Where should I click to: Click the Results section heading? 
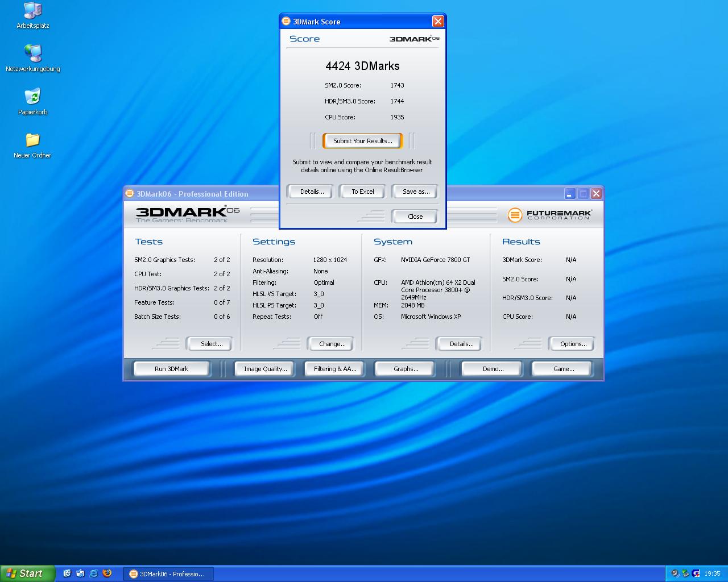click(x=521, y=242)
